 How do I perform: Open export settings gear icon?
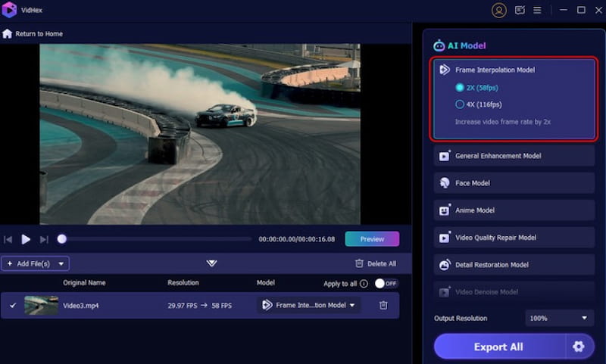tap(579, 347)
